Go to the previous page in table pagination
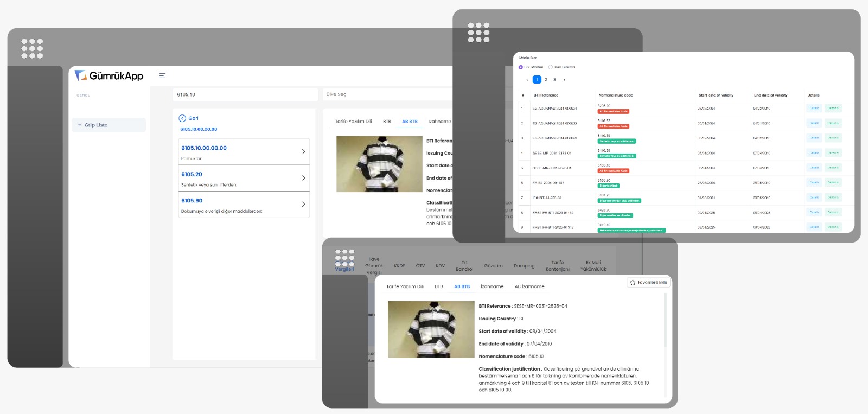 [x=527, y=80]
